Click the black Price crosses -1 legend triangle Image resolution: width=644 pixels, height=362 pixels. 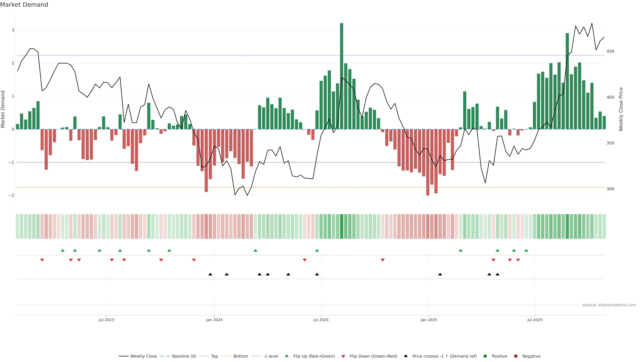coord(406,356)
